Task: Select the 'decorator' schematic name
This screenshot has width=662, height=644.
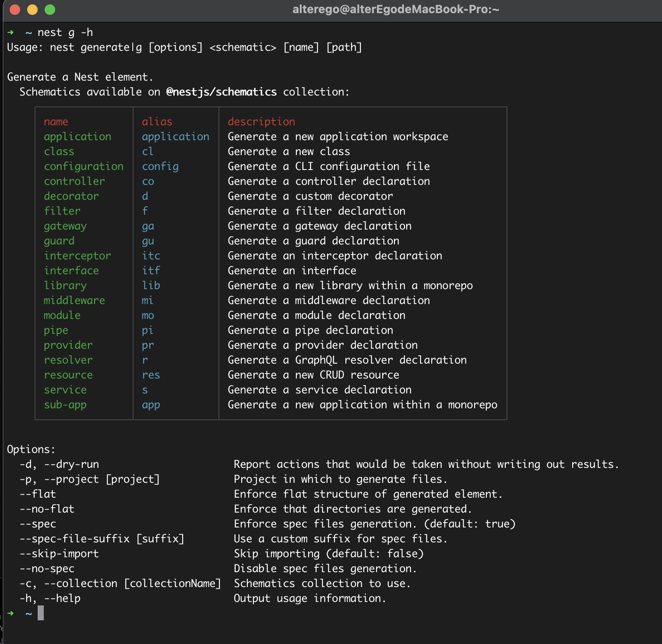Action: tap(71, 196)
